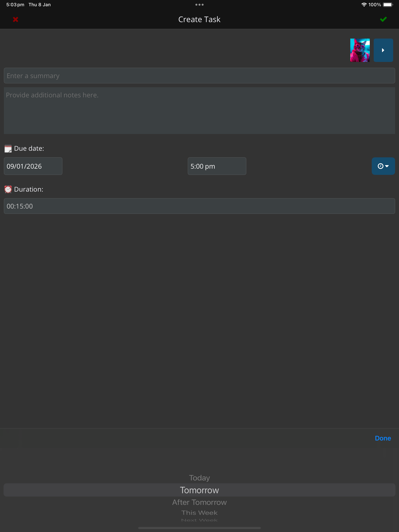The width and height of the screenshot is (399, 532).
Task: Edit the duration 00:15:00 field
Action: 199,206
